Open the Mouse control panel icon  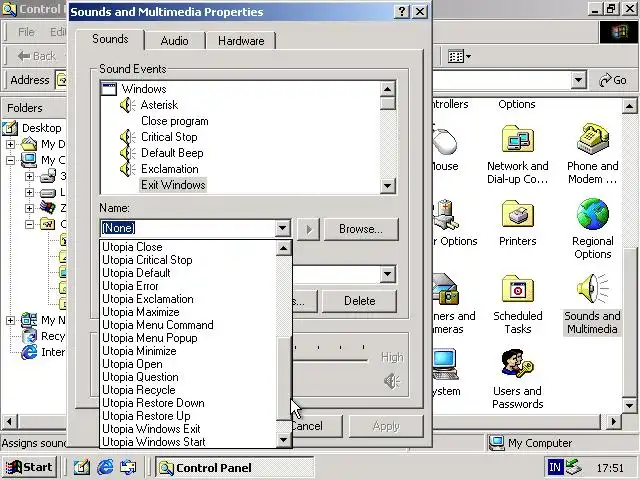tap(445, 141)
